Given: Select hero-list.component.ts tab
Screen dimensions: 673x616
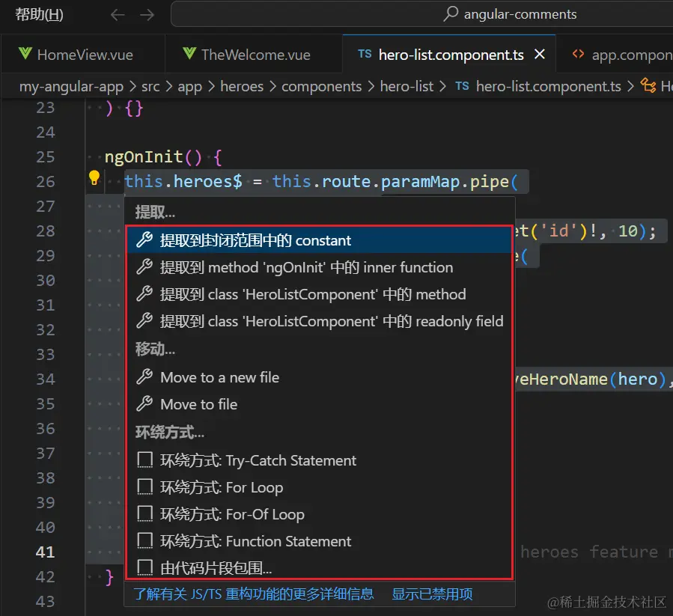Looking at the screenshot, I should [449, 54].
